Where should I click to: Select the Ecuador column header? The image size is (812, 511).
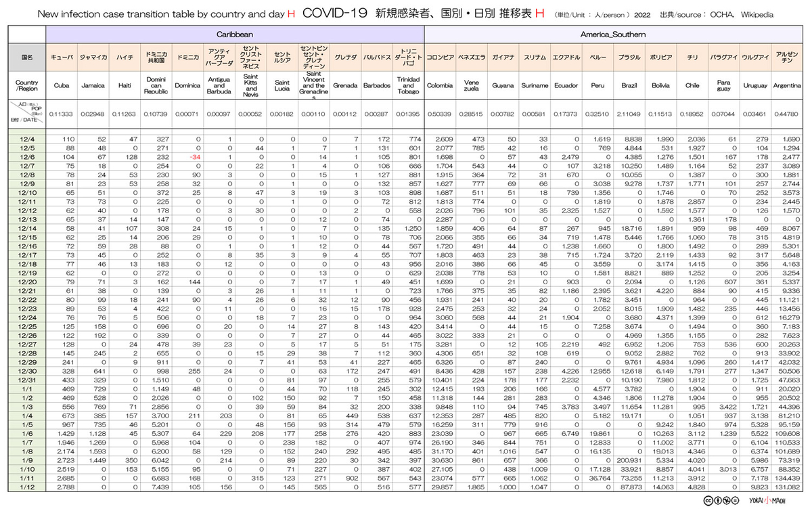566,86
